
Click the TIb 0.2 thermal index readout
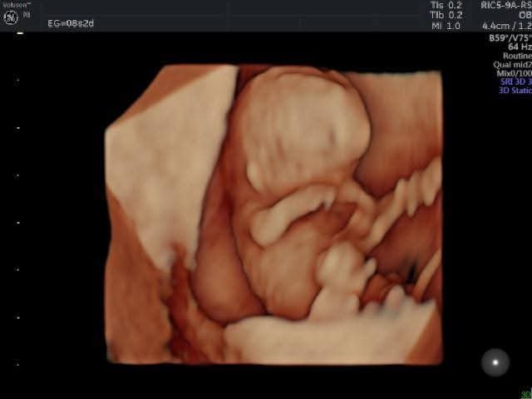446,15
